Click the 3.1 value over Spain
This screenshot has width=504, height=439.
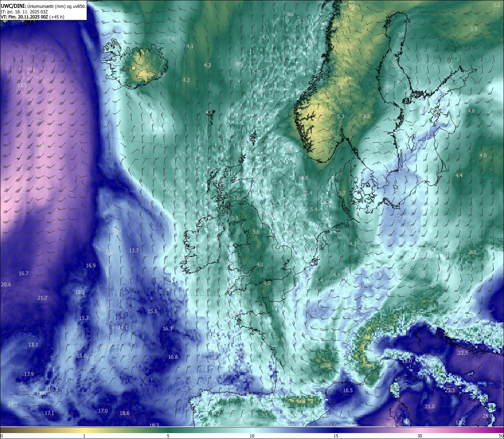[264, 415]
